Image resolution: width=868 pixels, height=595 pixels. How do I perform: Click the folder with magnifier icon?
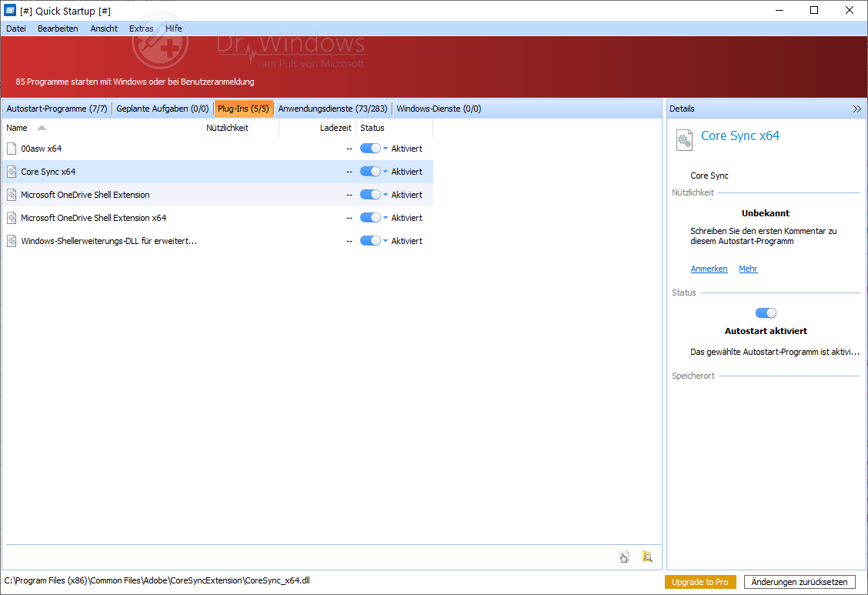pos(647,557)
